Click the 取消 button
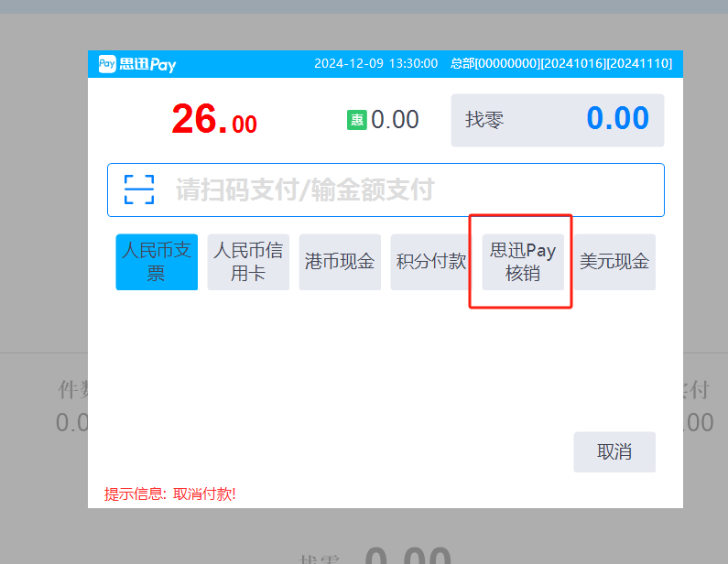Viewport: 728px width, 564px height. pos(614,452)
